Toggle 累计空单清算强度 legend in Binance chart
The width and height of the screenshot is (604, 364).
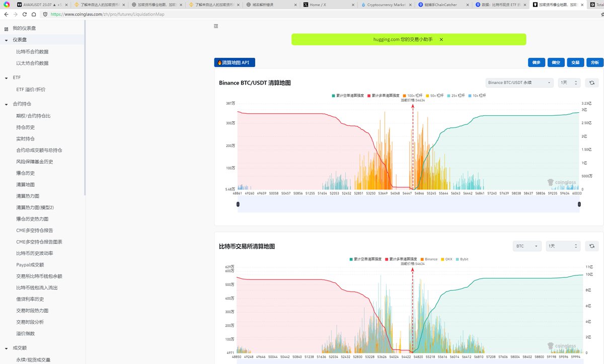pos(349,96)
